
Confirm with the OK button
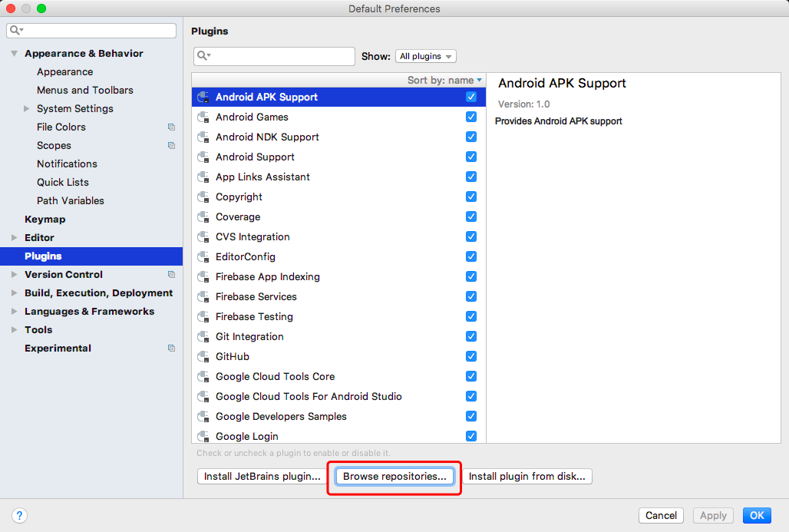pos(757,515)
